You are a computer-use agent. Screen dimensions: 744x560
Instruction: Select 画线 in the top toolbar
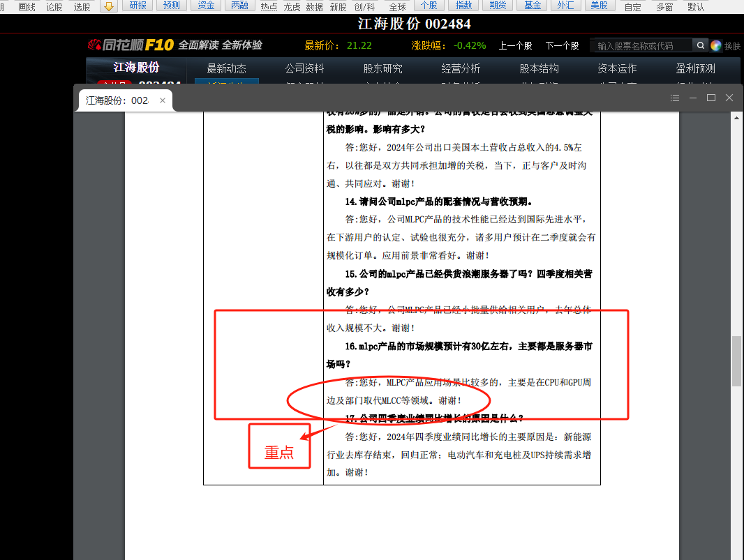coord(27,7)
